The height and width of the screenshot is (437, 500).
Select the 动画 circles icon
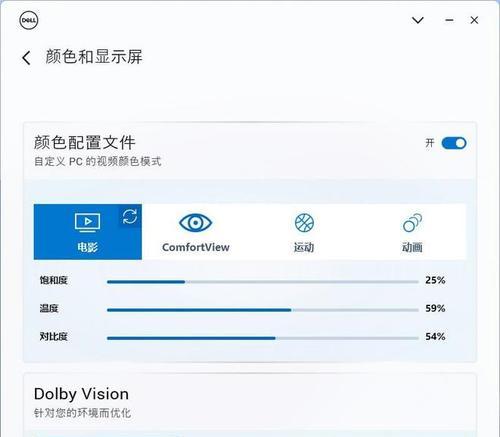tap(412, 222)
